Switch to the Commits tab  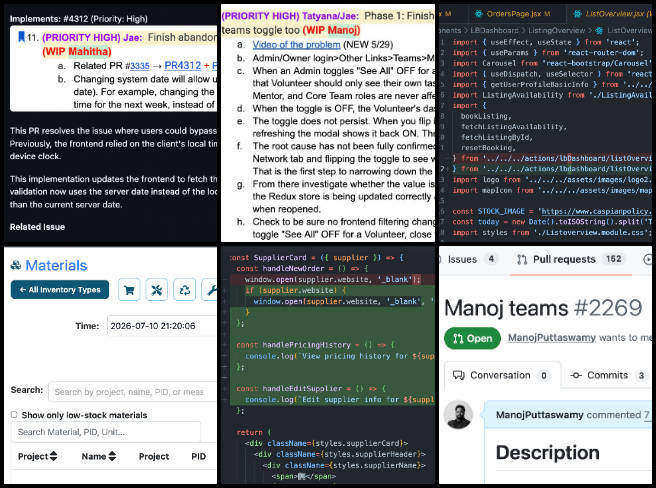[x=607, y=375]
